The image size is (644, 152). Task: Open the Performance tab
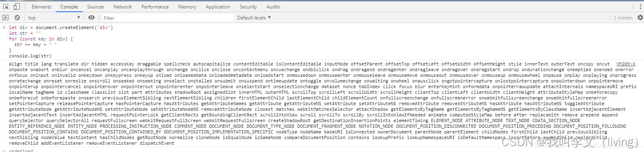pyautogui.click(x=155, y=7)
